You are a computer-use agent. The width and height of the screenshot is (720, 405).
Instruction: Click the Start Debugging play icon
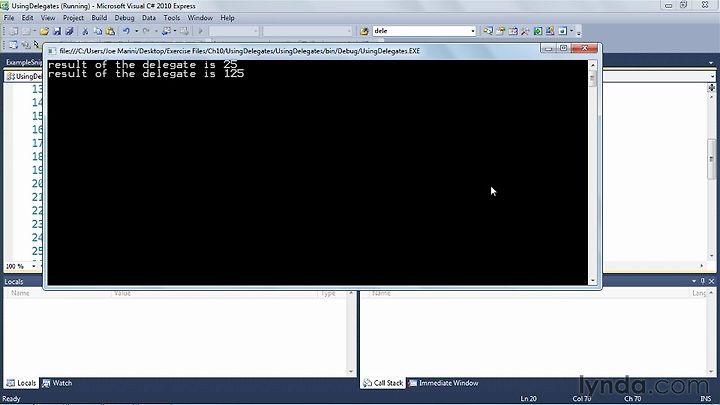point(200,31)
